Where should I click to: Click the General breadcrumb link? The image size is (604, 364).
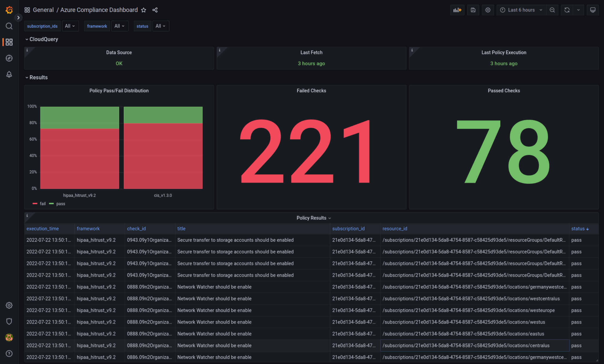(43, 10)
